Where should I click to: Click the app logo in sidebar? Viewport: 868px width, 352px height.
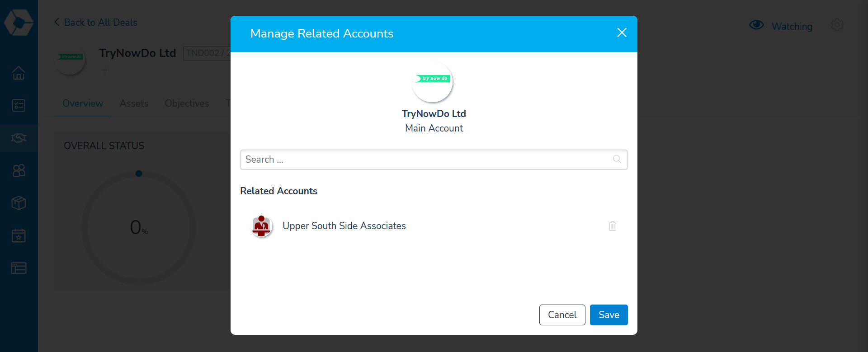click(19, 22)
